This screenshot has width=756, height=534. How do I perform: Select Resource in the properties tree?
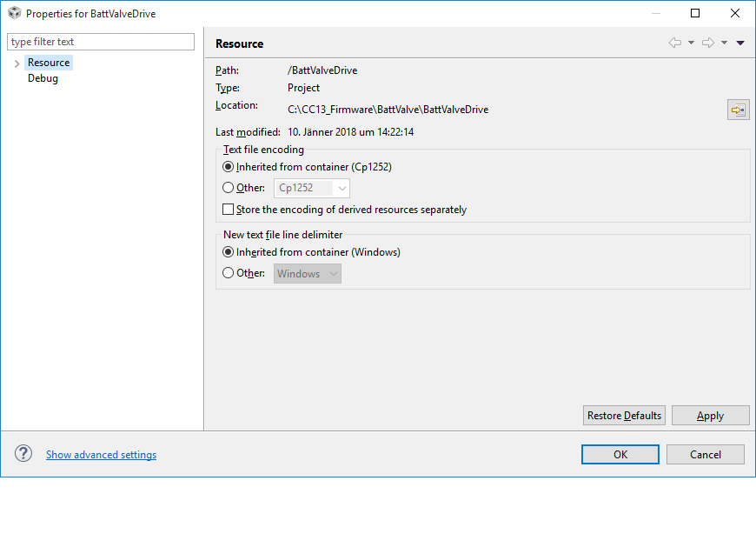(x=48, y=63)
